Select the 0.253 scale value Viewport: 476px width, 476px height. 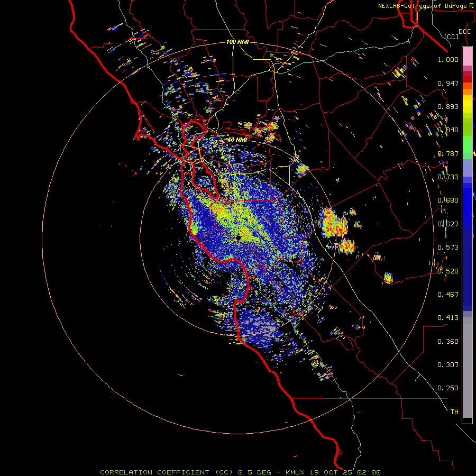point(448,388)
